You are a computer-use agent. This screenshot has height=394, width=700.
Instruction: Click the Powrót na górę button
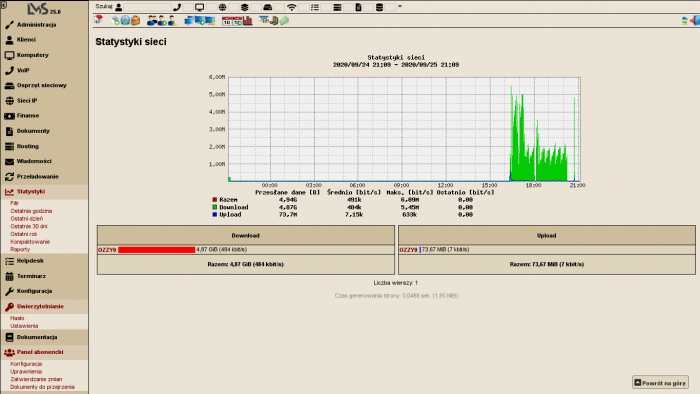click(x=660, y=382)
